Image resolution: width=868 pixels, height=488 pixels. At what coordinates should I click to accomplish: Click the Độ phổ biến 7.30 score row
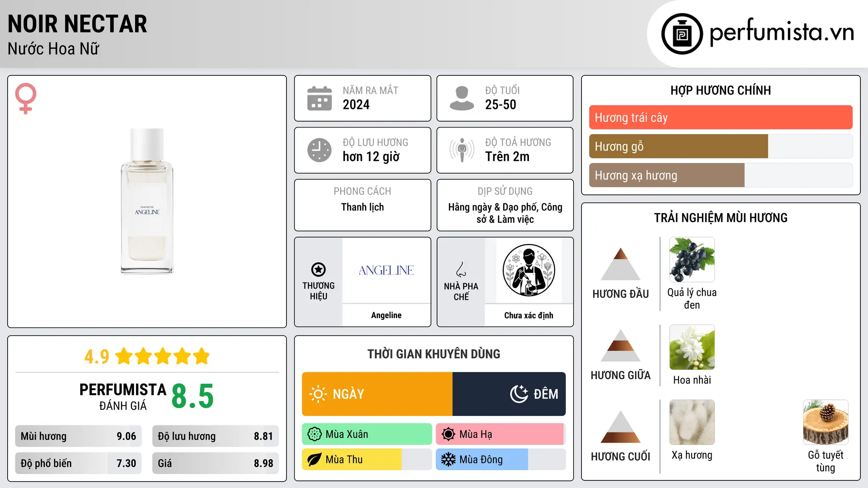(78, 463)
